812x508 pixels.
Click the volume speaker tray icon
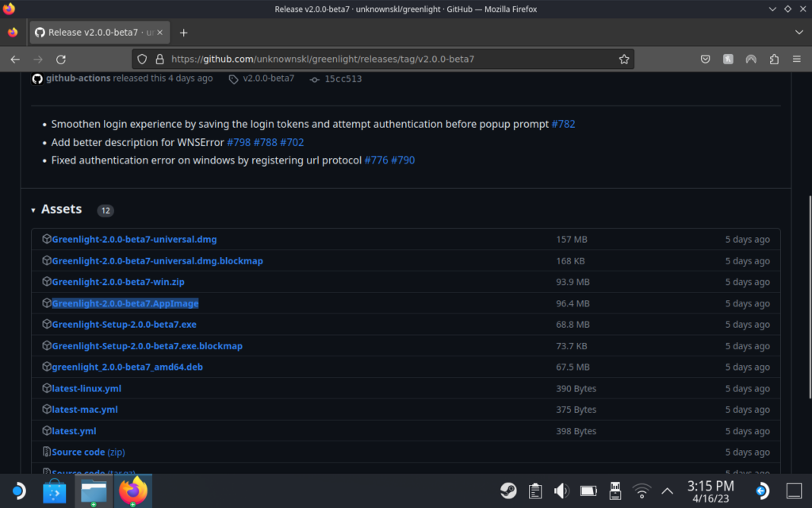pyautogui.click(x=561, y=491)
